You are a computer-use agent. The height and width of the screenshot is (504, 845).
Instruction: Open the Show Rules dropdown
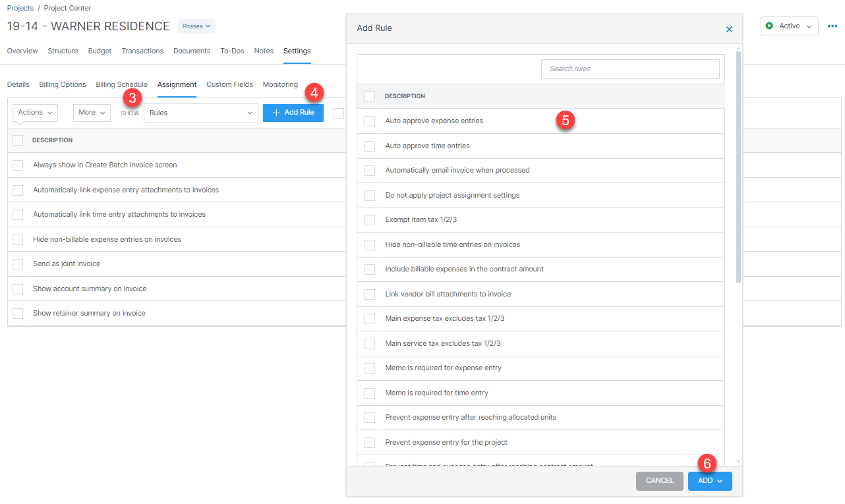(x=200, y=113)
